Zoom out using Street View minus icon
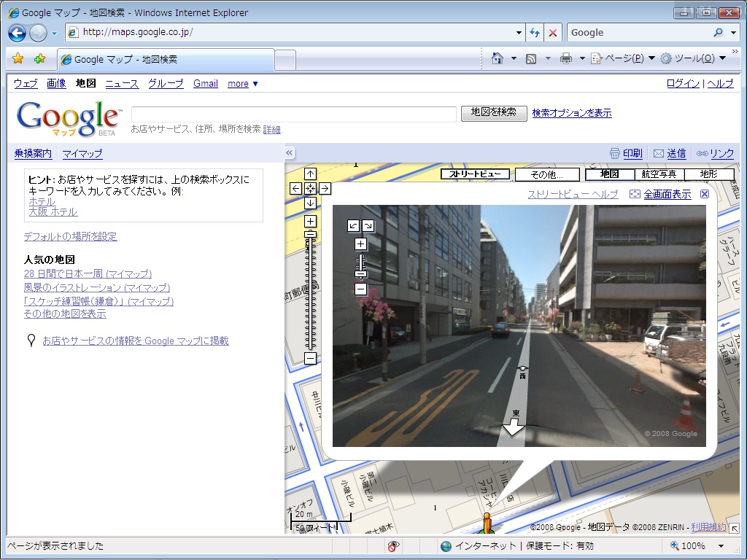Viewport: 747px width, 560px height. pyautogui.click(x=361, y=289)
